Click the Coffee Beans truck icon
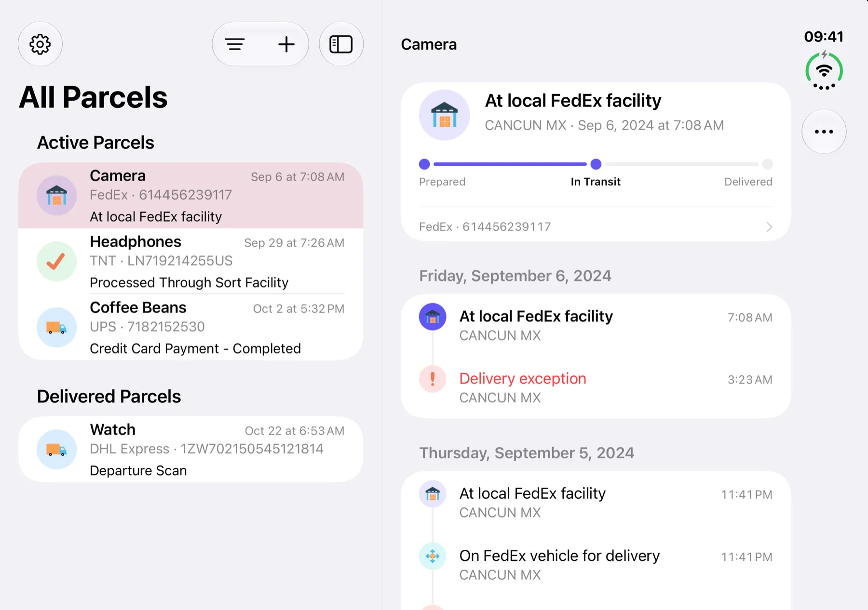The image size is (868, 610). point(56,327)
